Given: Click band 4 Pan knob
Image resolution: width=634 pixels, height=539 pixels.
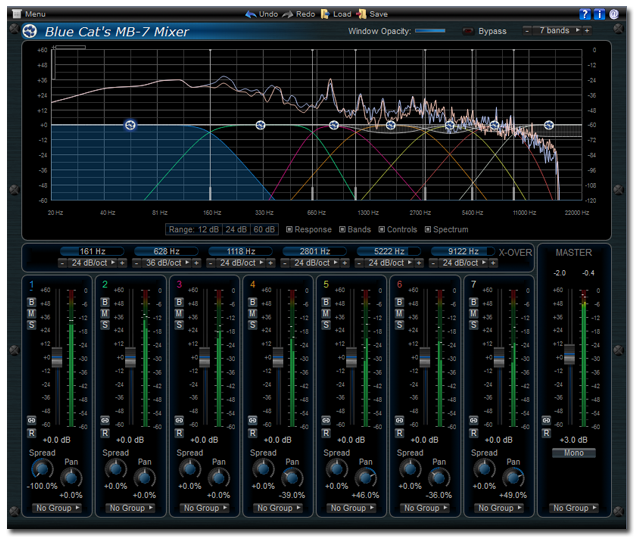Looking at the screenshot, I should coord(292,478).
